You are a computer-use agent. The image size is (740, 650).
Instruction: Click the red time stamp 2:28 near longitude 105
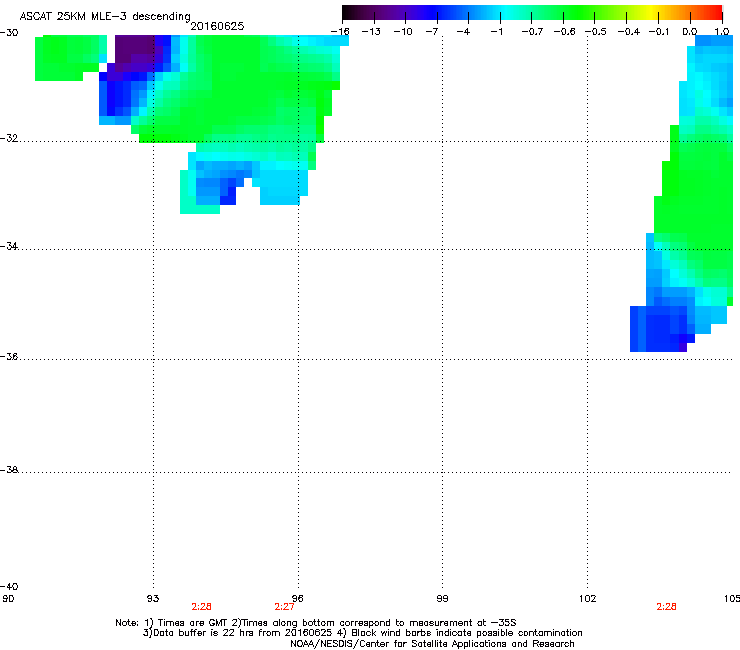(666, 607)
